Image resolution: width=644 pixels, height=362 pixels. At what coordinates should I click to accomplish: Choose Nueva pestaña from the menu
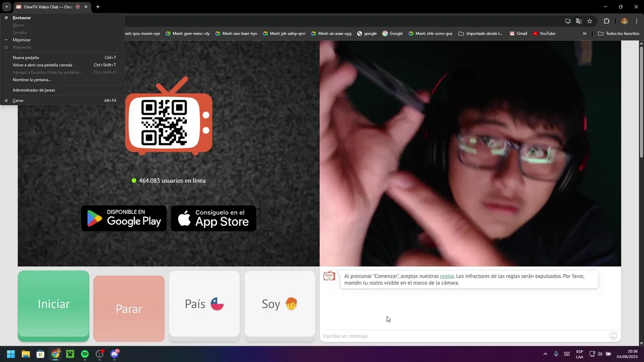pyautogui.click(x=62, y=57)
